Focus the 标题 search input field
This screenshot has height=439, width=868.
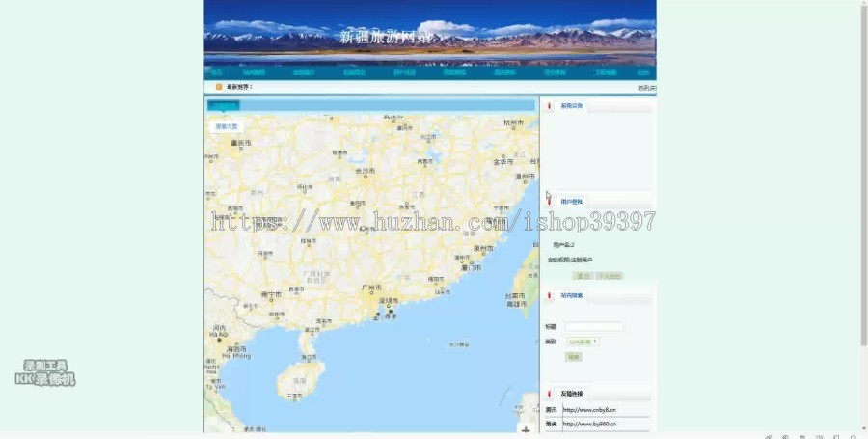(594, 327)
